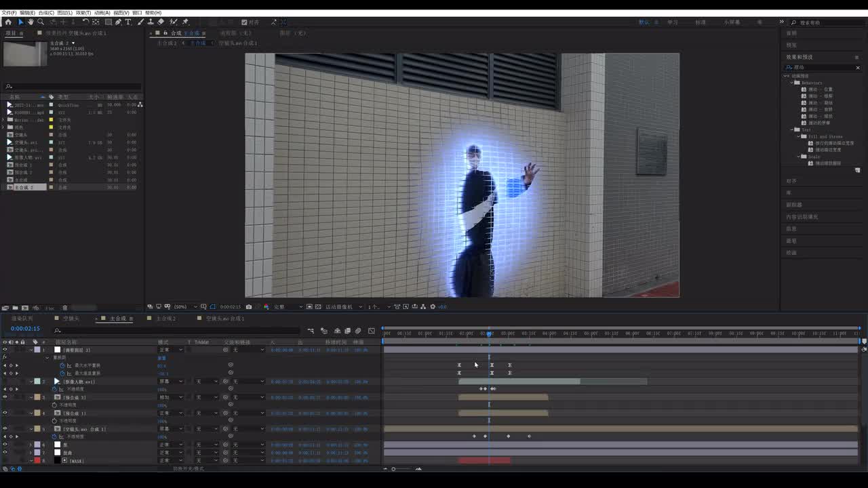Clear the effects search with the X button
This screenshot has width=868, height=488.
(857, 68)
